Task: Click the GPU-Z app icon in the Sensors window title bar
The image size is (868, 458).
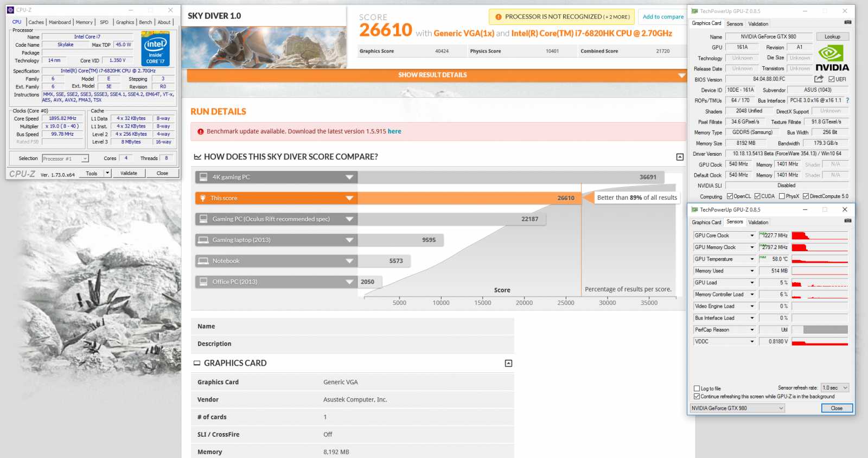Action: click(694, 209)
